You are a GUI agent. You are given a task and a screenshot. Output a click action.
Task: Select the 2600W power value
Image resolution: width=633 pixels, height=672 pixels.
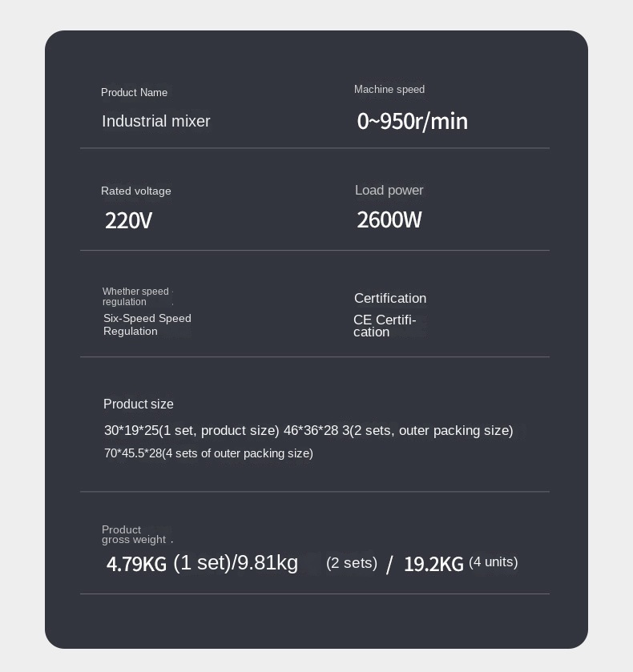point(389,219)
